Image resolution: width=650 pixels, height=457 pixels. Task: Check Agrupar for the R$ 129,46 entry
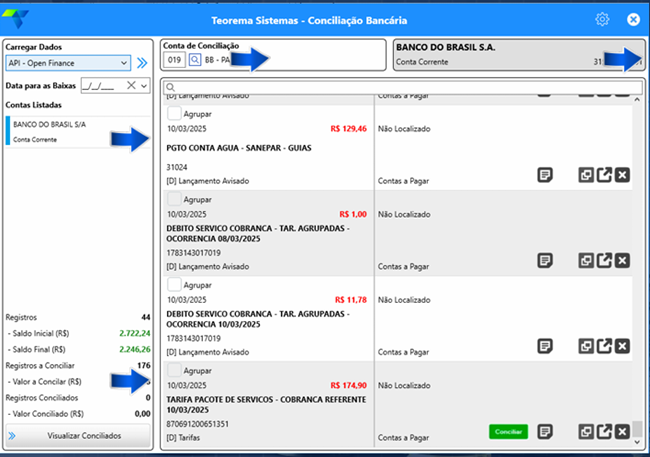coord(174,115)
